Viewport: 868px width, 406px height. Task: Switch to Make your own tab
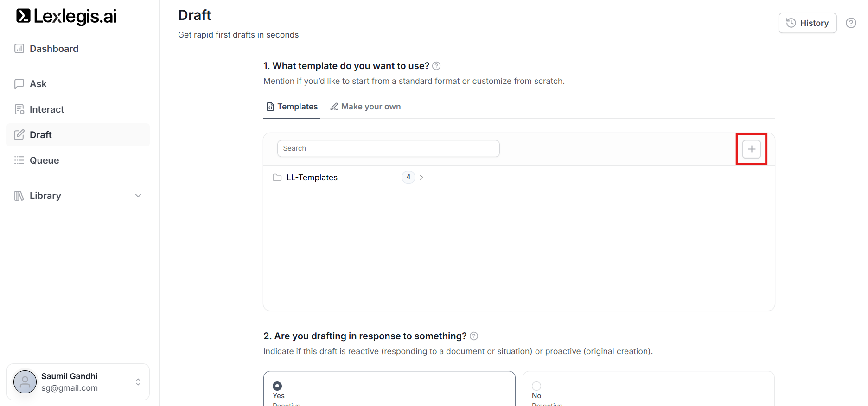pyautogui.click(x=365, y=107)
